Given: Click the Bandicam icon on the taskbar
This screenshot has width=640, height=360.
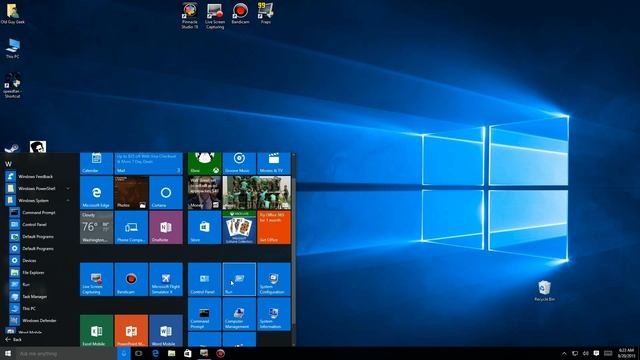Looking at the screenshot, I should tap(220, 353).
